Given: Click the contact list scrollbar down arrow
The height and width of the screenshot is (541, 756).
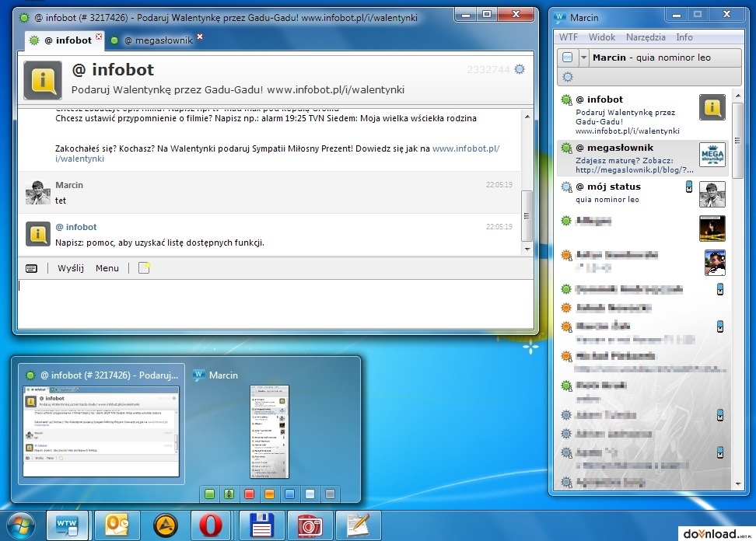Looking at the screenshot, I should (738, 484).
